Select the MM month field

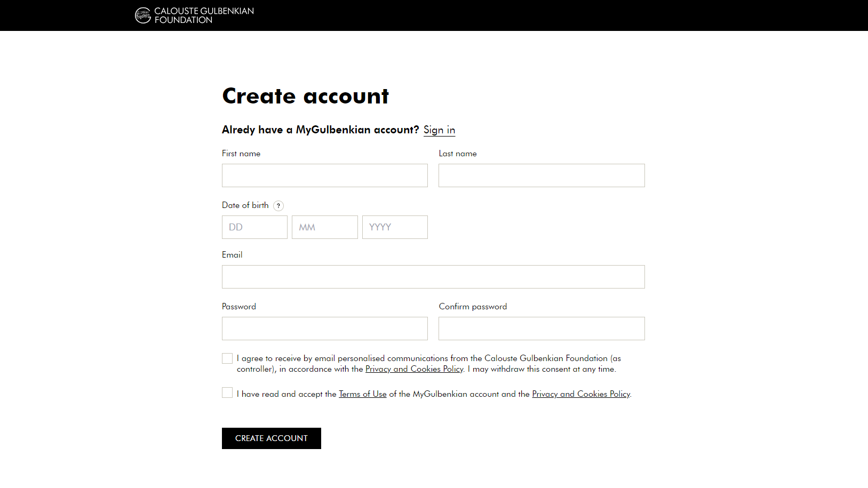click(325, 227)
